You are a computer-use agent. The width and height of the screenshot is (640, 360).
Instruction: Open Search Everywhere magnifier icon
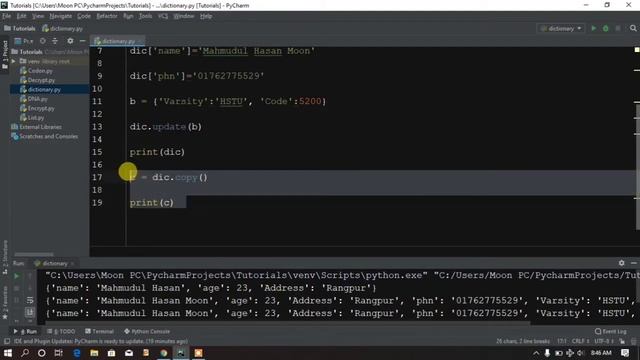click(x=633, y=28)
